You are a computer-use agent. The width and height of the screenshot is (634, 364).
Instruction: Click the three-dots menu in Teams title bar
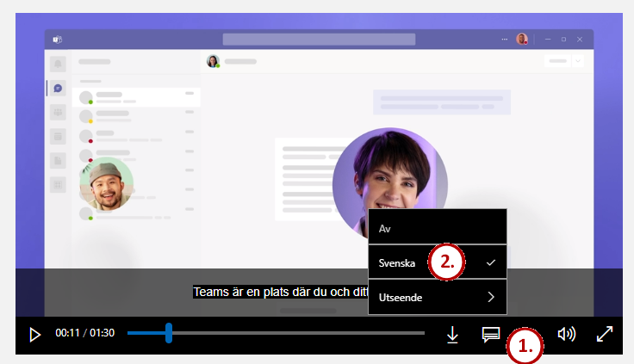(504, 40)
